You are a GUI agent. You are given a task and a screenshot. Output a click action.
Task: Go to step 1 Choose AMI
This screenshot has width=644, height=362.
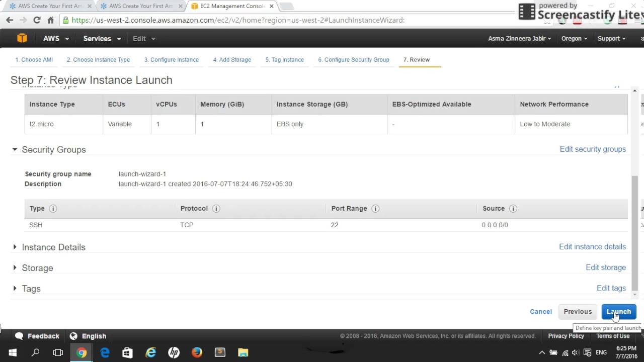click(x=34, y=59)
